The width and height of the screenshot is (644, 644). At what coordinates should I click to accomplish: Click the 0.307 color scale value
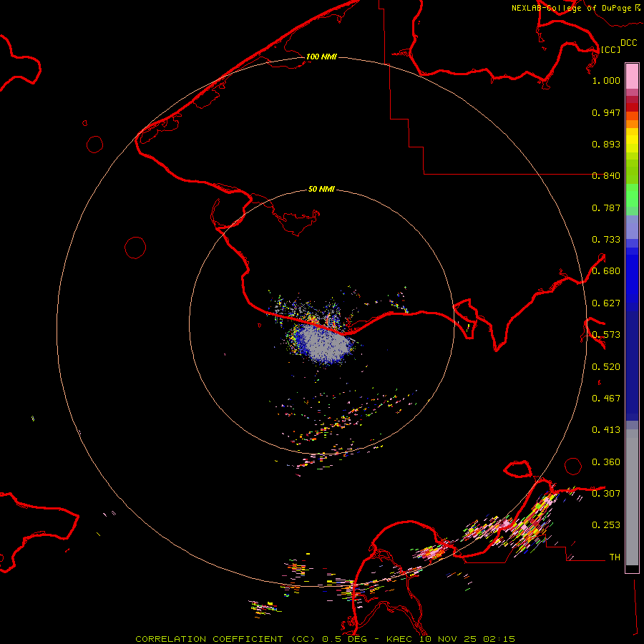click(x=606, y=493)
